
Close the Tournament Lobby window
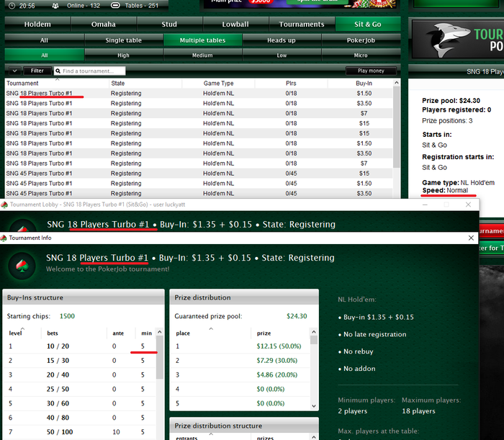coord(468,205)
